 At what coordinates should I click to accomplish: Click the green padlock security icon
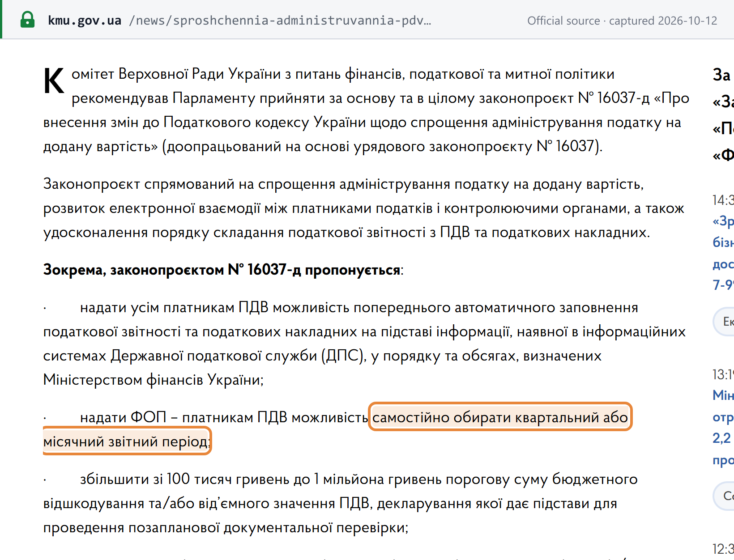click(x=27, y=20)
